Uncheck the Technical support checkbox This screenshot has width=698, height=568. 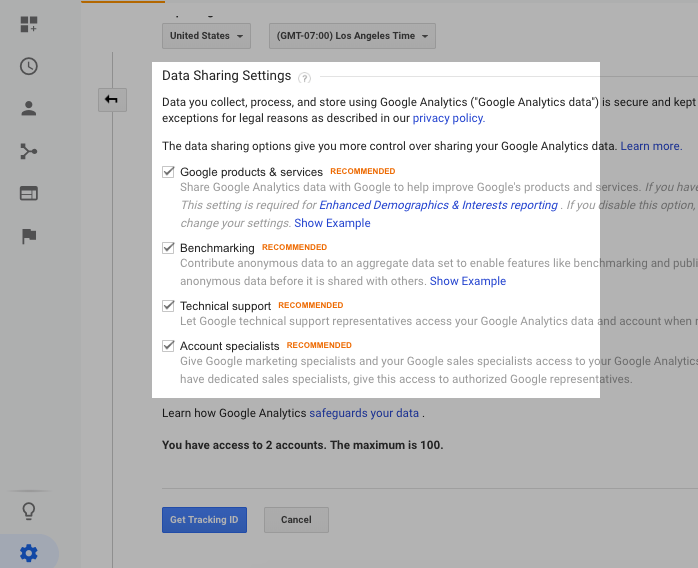click(x=168, y=305)
